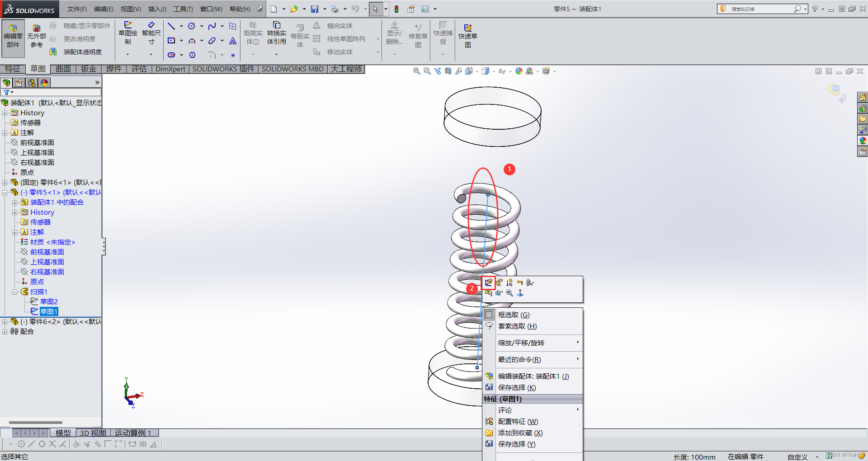Collapse the 零件5<1> tree node

click(5, 193)
